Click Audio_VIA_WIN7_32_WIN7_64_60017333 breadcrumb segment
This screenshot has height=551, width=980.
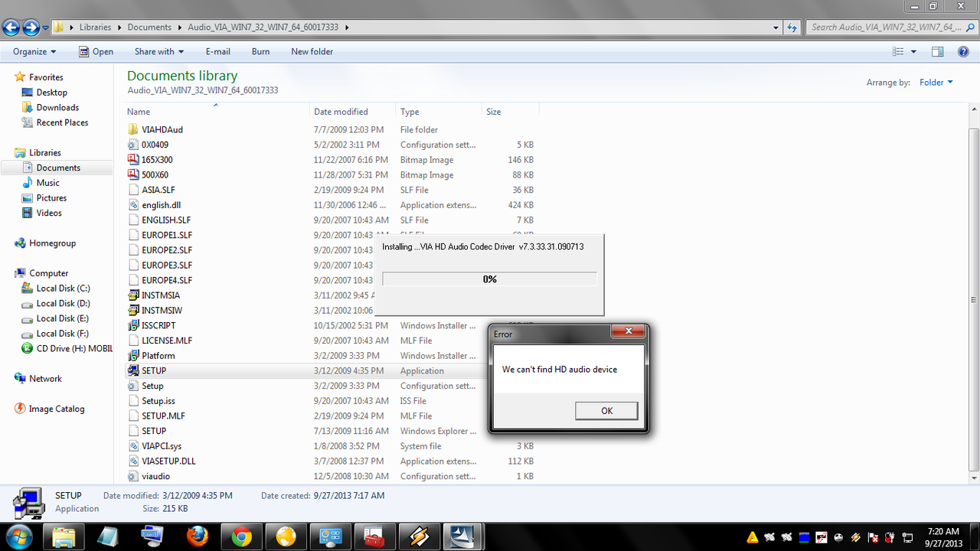[263, 27]
